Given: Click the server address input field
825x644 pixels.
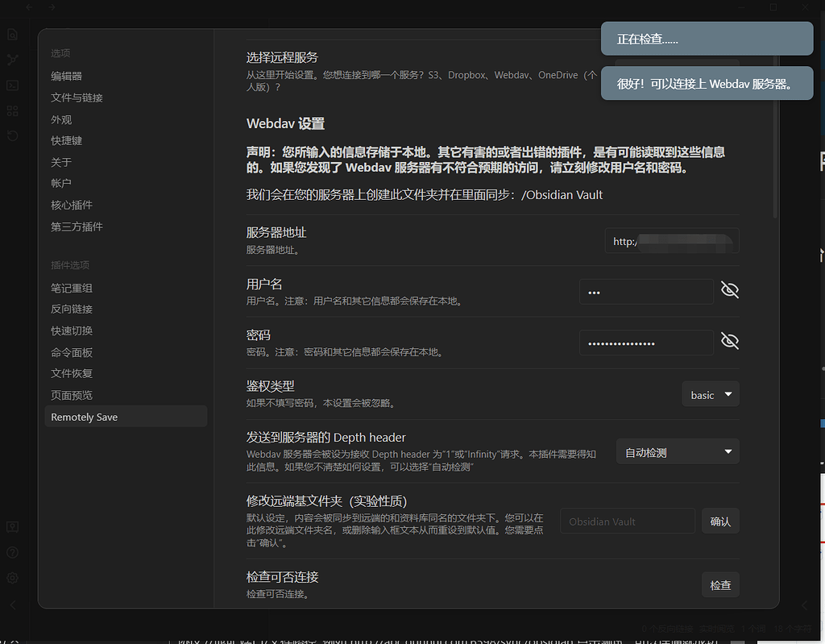Looking at the screenshot, I should 671,240.
